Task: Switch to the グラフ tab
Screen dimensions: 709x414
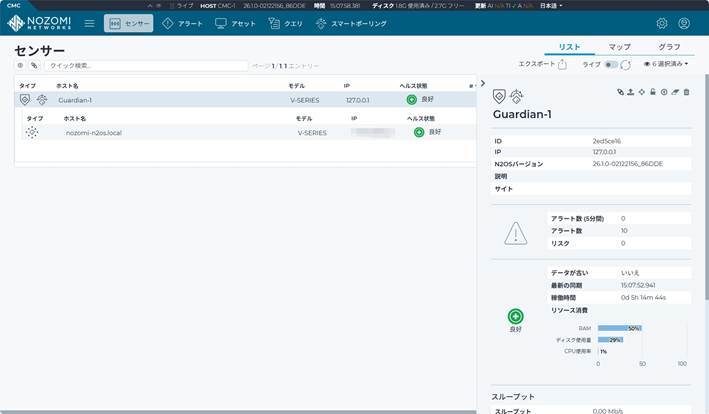Action: click(669, 47)
